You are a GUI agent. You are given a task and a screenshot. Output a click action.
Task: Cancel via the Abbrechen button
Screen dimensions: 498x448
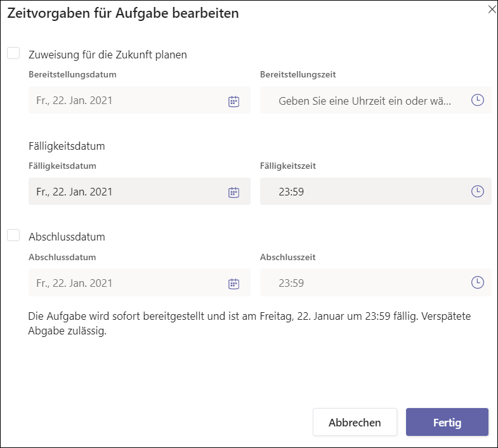coord(355,422)
